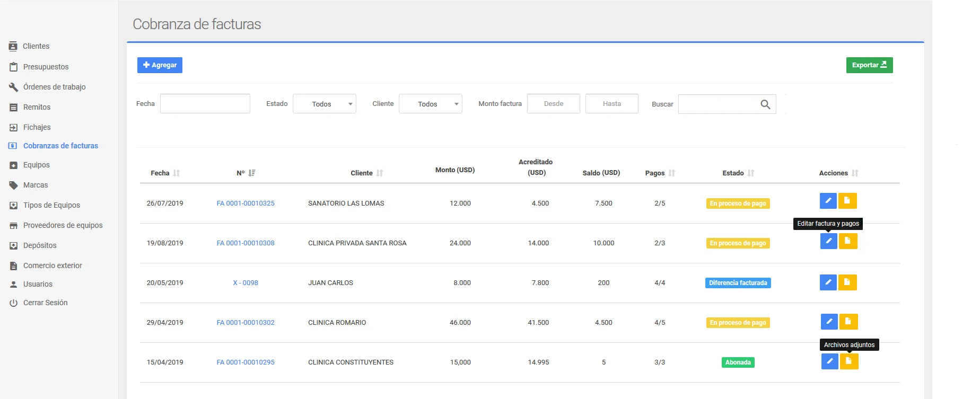Open invoice link FA 0001-00010302
This screenshot has height=399, width=980.
246,323
